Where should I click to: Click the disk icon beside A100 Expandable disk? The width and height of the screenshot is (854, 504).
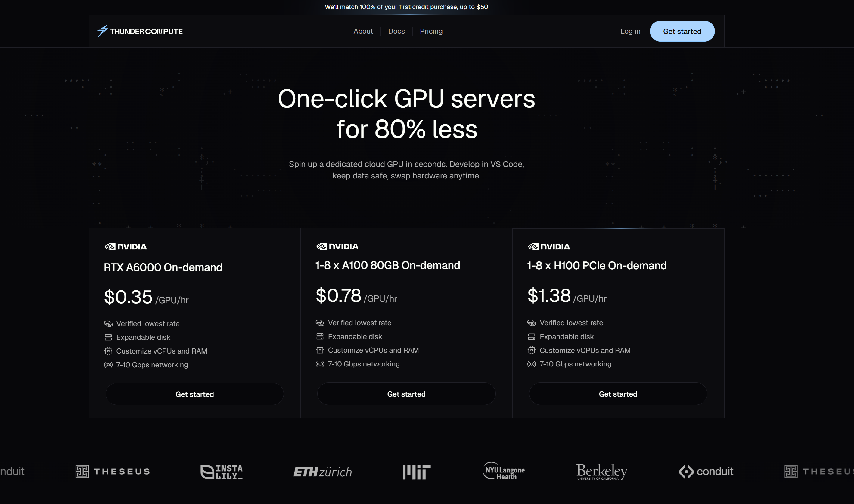(320, 337)
